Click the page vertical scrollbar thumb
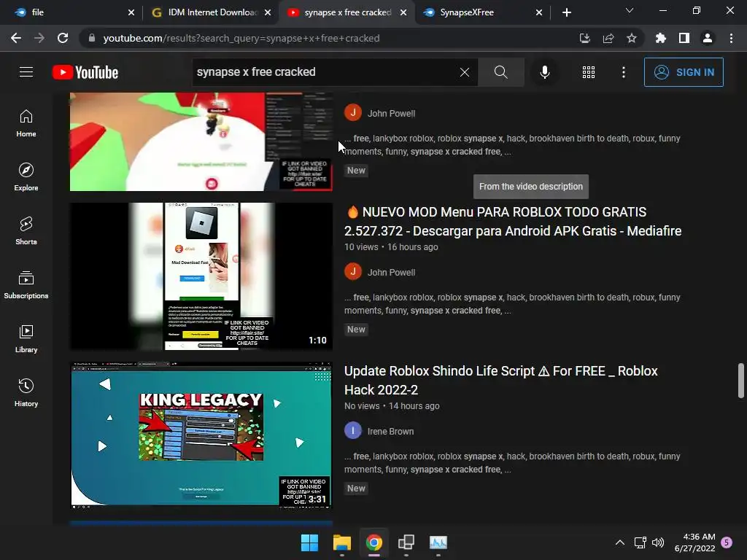Screen dimensions: 747x560 click(x=741, y=380)
